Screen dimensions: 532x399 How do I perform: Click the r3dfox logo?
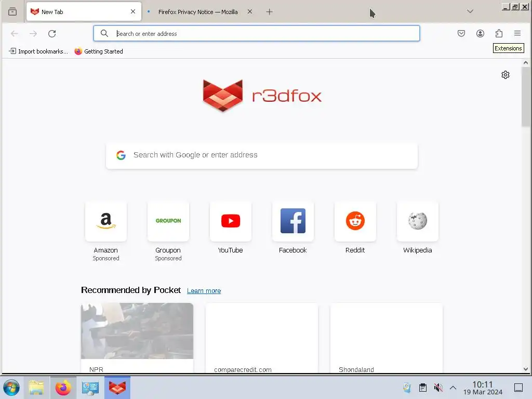click(x=262, y=96)
